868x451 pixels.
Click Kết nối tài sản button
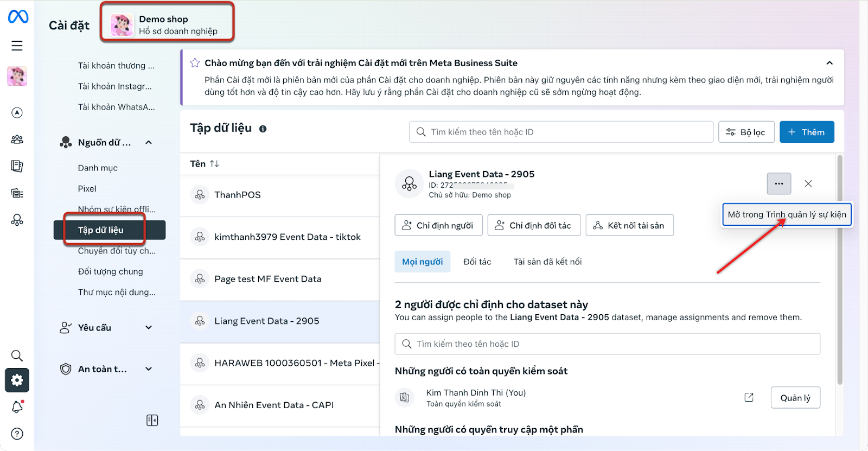(629, 225)
